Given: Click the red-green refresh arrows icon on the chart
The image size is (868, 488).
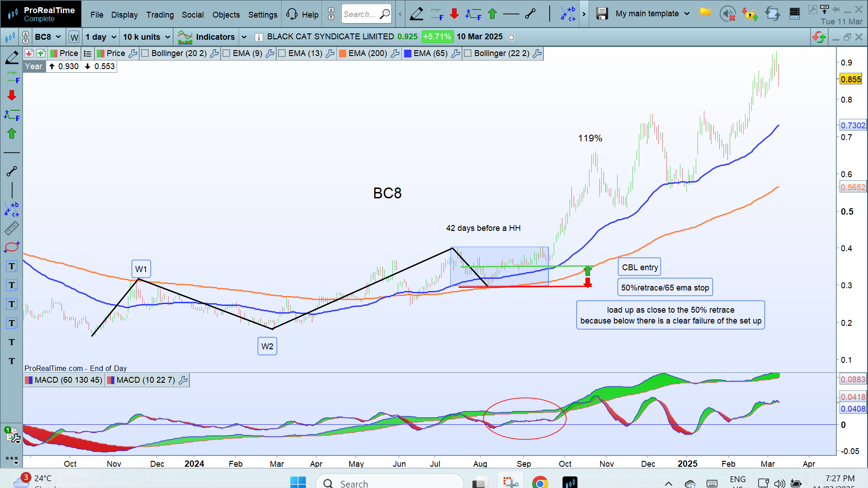Looking at the screenshot, I should click(819, 37).
